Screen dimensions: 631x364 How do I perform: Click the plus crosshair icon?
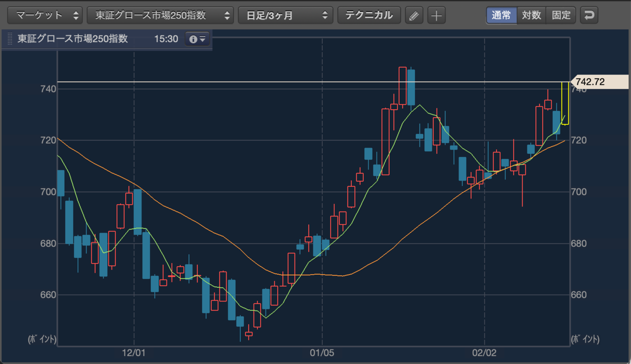[436, 15]
